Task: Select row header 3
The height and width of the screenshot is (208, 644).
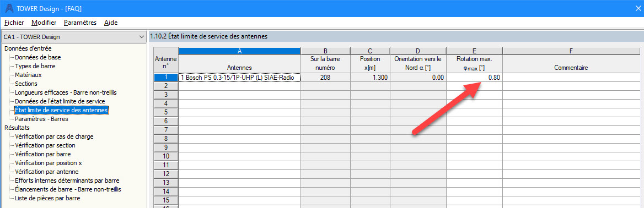Action: point(166,94)
